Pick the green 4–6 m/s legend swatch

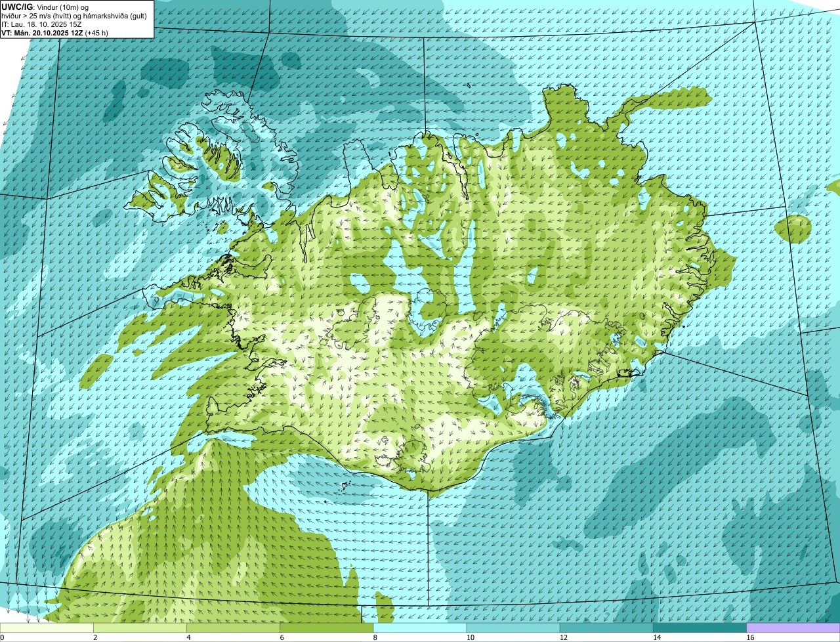[233, 628]
